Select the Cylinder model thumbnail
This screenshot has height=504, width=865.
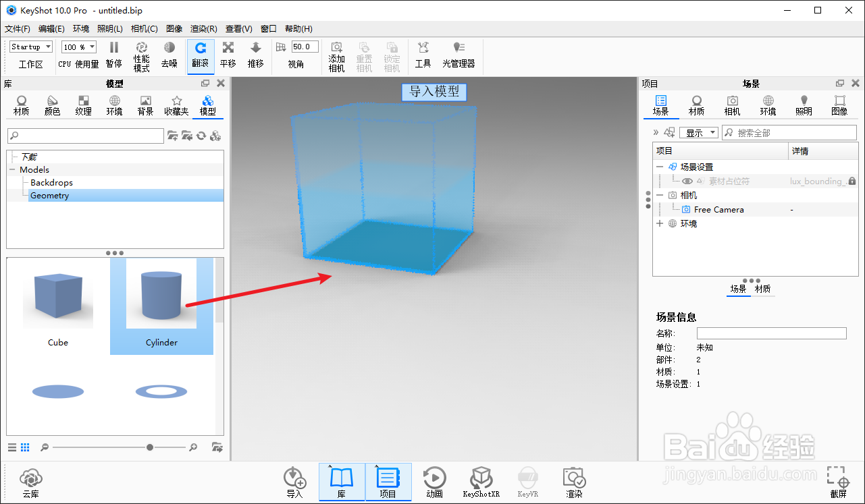pyautogui.click(x=162, y=306)
